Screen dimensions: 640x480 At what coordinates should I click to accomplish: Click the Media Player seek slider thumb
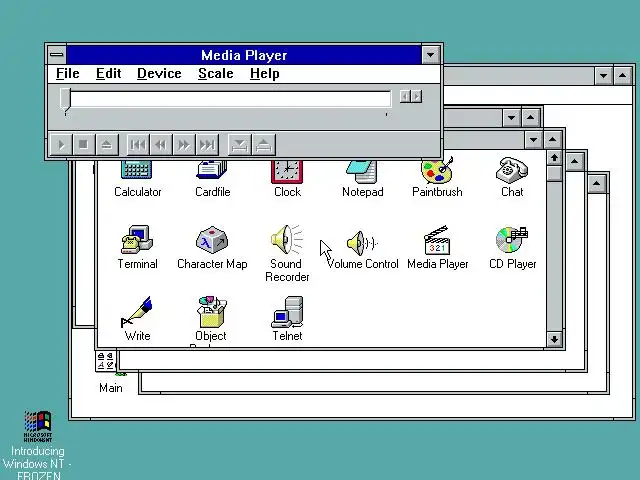pyautogui.click(x=65, y=99)
